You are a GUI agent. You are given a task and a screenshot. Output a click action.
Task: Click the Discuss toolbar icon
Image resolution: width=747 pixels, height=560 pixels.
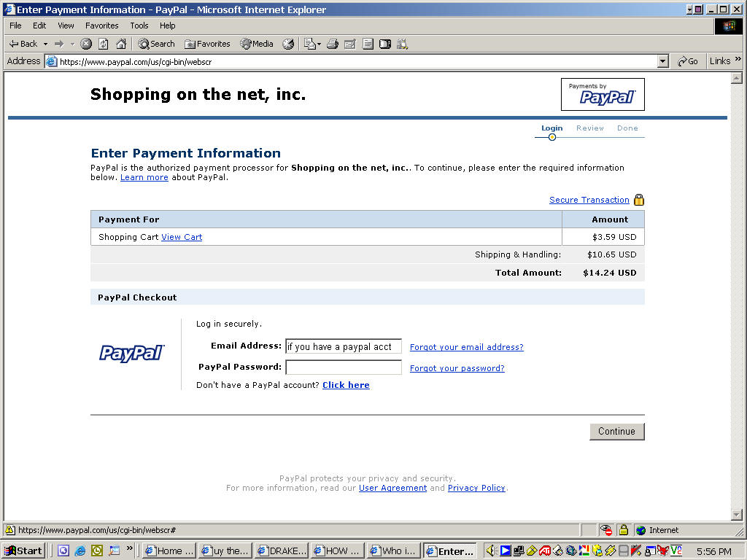(x=368, y=44)
